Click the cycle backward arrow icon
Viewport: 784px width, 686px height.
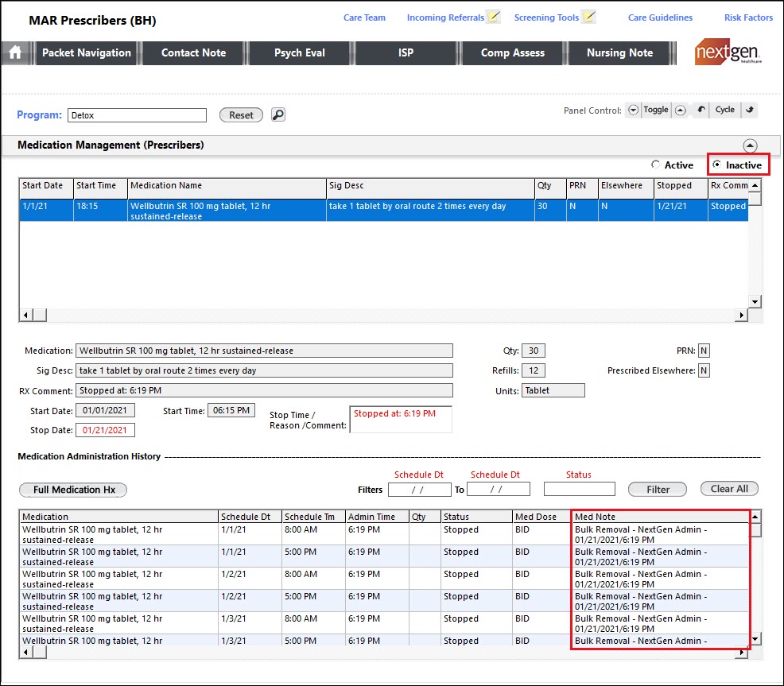pyautogui.click(x=701, y=110)
